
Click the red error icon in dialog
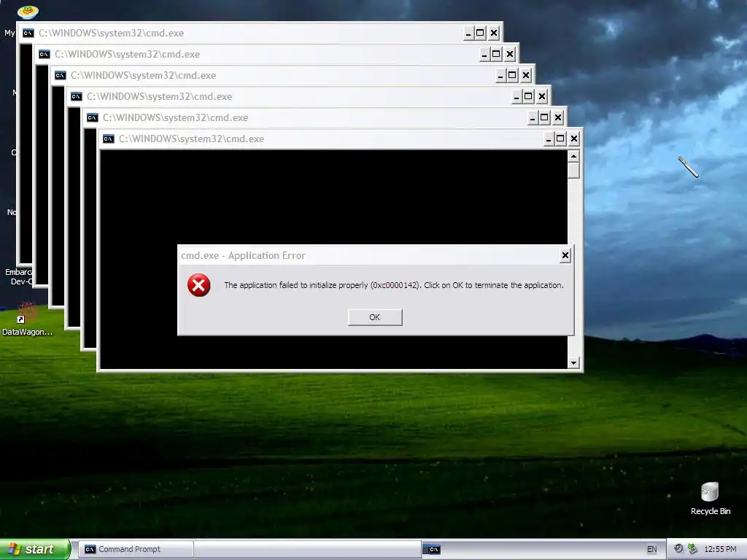tap(198, 285)
